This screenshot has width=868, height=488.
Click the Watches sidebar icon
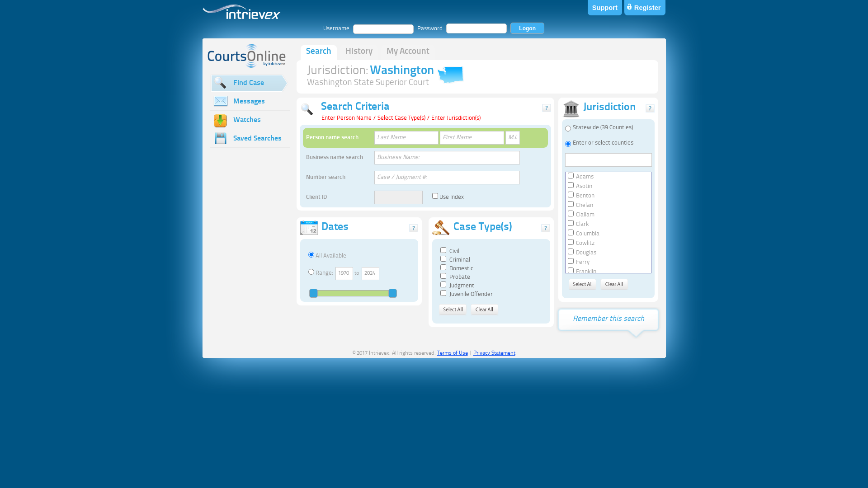tap(221, 119)
